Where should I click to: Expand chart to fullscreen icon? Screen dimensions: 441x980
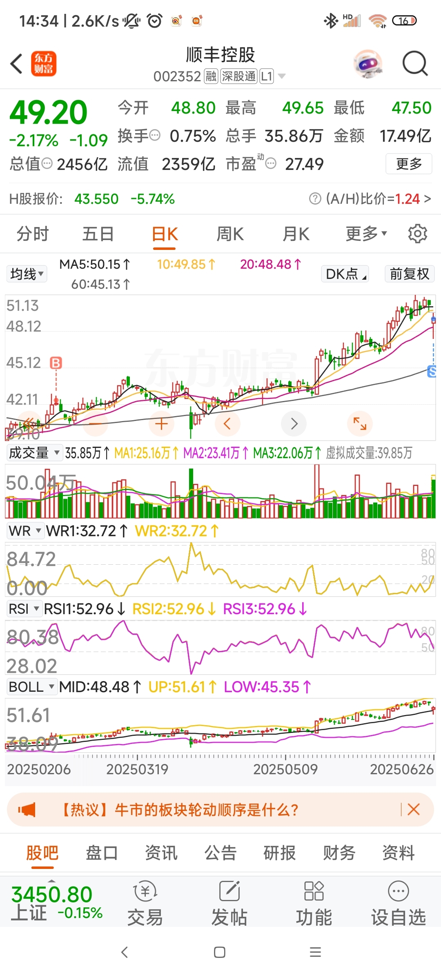coord(360,424)
